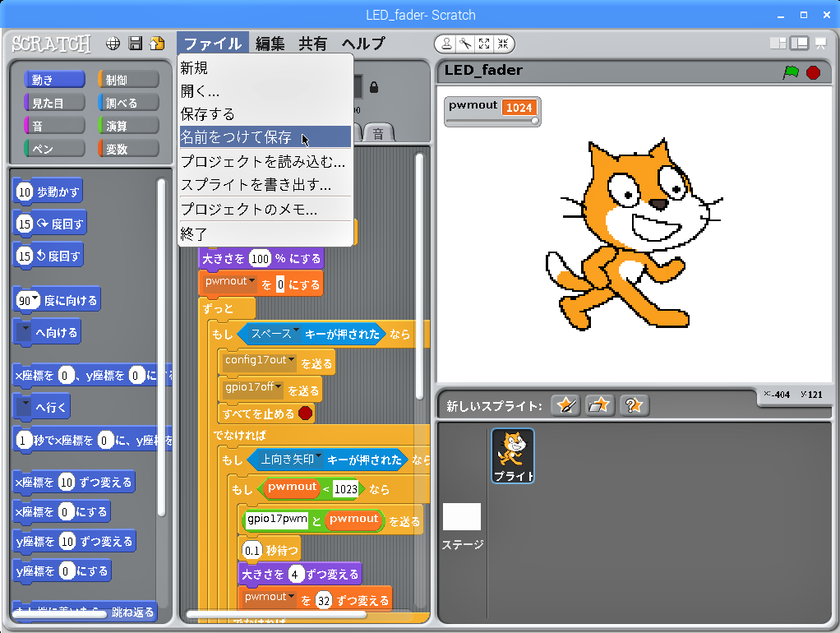Open the ファイル menu
The width and height of the screenshot is (840, 633).
click(213, 44)
